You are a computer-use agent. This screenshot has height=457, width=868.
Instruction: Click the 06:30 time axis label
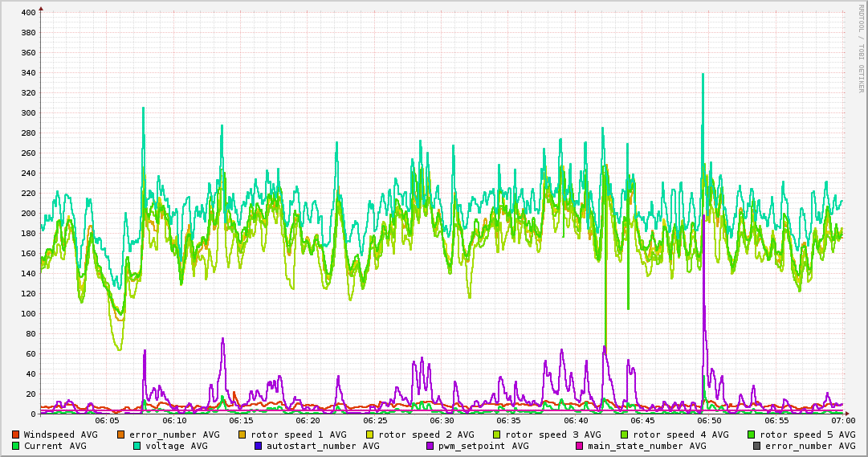pyautogui.click(x=442, y=420)
